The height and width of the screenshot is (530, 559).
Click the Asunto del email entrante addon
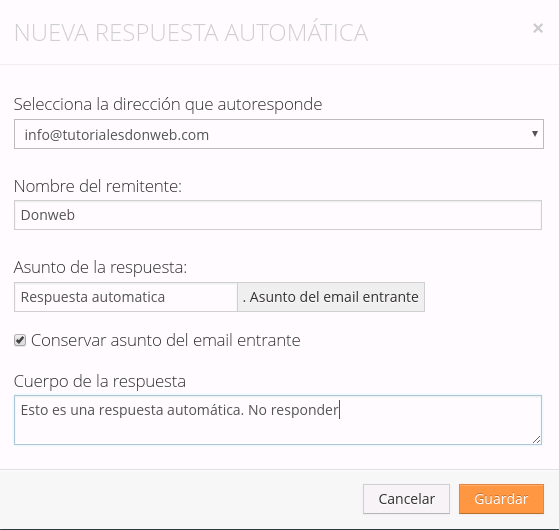(331, 297)
